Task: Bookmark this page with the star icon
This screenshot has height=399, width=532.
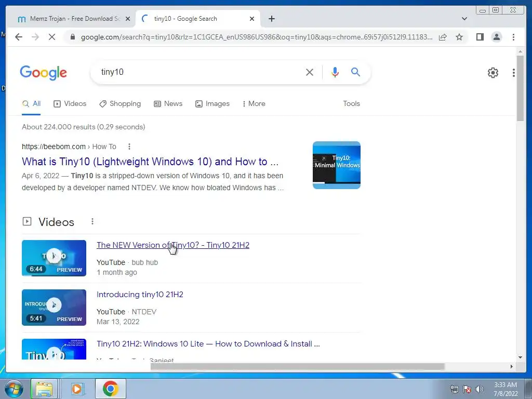Action: 459,37
